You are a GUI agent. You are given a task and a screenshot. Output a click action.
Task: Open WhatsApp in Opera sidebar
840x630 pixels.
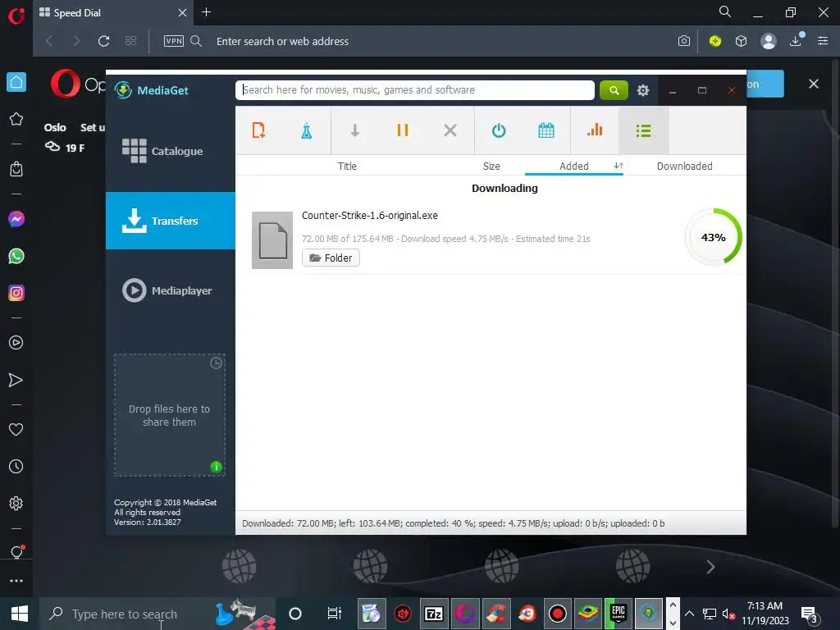coord(16,256)
